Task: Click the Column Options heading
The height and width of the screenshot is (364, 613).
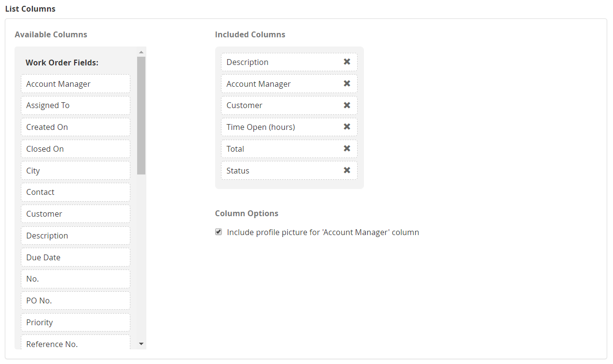Action: [x=247, y=213]
